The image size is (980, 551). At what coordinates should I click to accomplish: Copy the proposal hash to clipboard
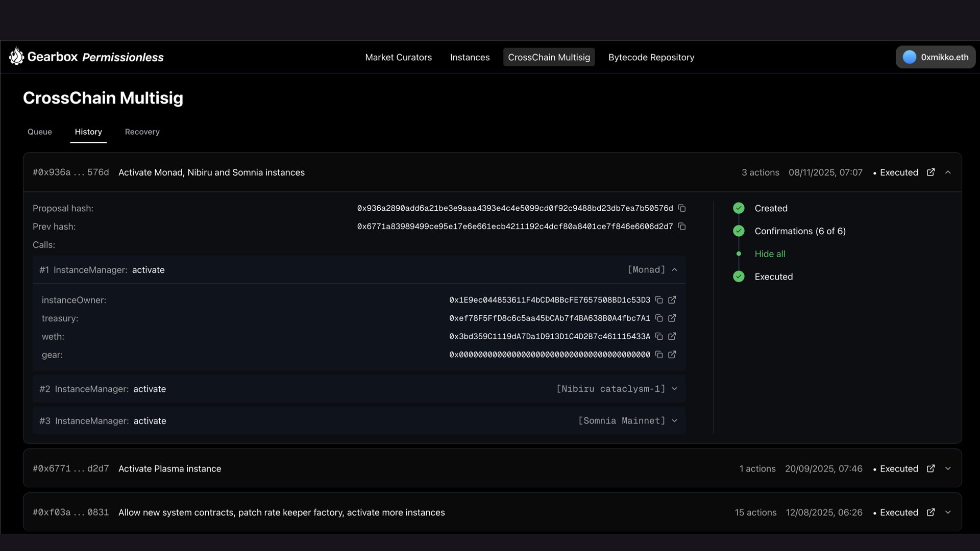[x=682, y=208]
